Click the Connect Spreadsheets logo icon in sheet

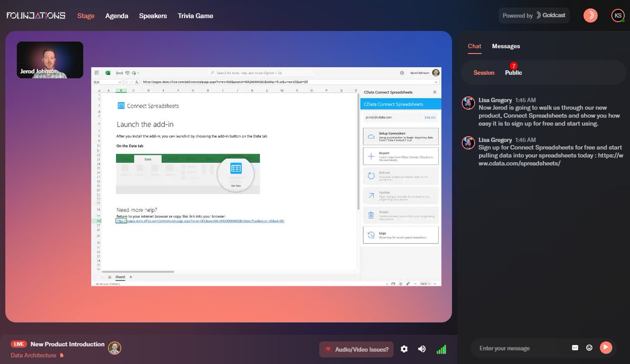121,105
